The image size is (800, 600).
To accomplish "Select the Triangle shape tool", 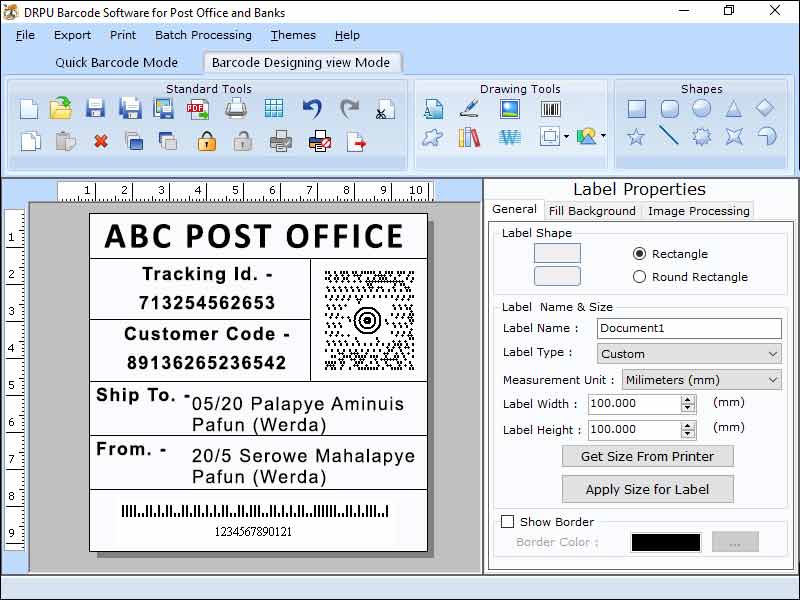I will pyautogui.click(x=733, y=108).
